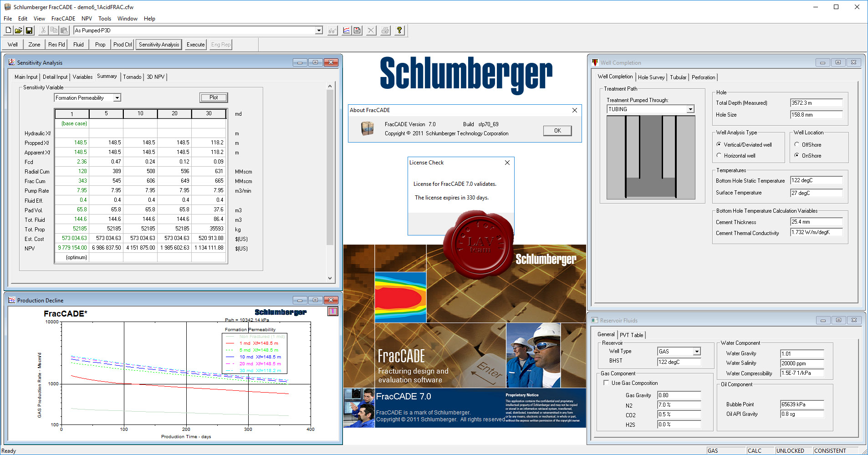Open the Main Input tab
The image size is (868, 455).
pyautogui.click(x=26, y=77)
